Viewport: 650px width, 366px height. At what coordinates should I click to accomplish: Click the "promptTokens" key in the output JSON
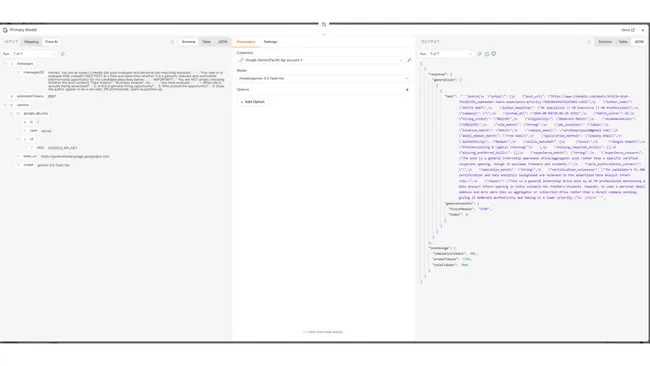point(446,259)
